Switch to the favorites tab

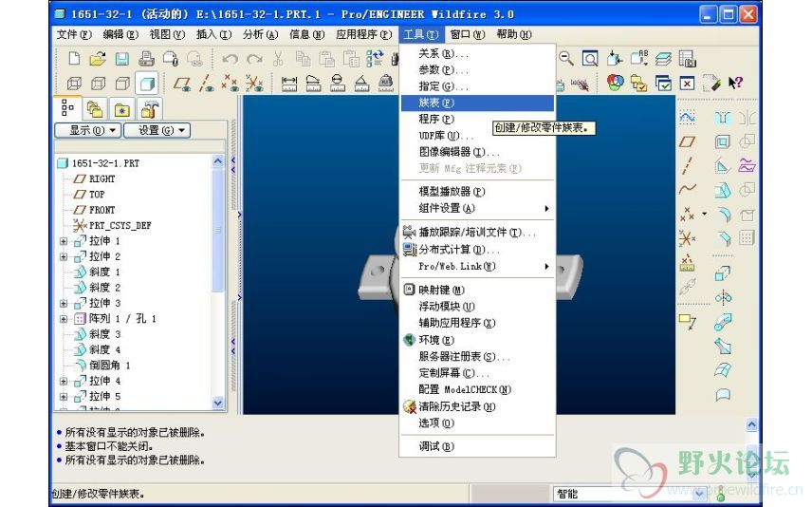122,109
